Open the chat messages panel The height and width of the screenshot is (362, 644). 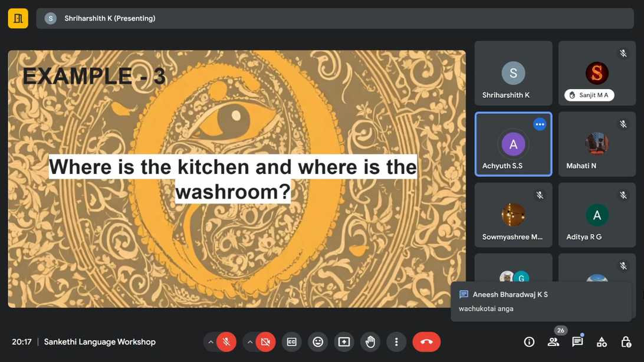coord(577,342)
